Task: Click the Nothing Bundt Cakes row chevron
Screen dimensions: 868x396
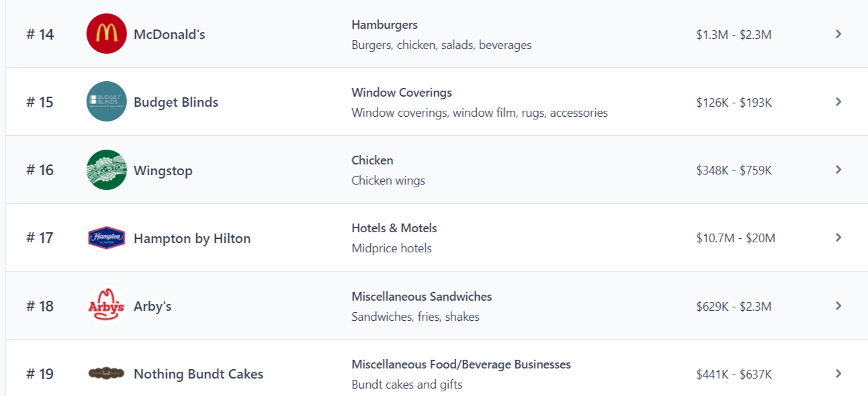Action: click(x=838, y=374)
